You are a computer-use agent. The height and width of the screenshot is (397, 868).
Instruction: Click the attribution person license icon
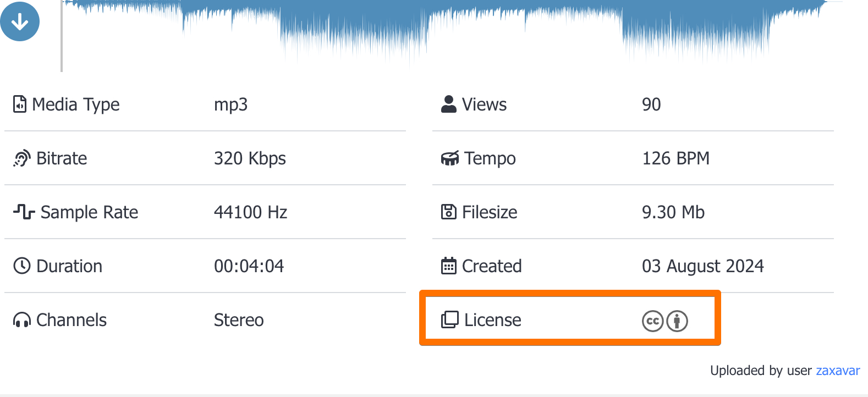coord(677,321)
